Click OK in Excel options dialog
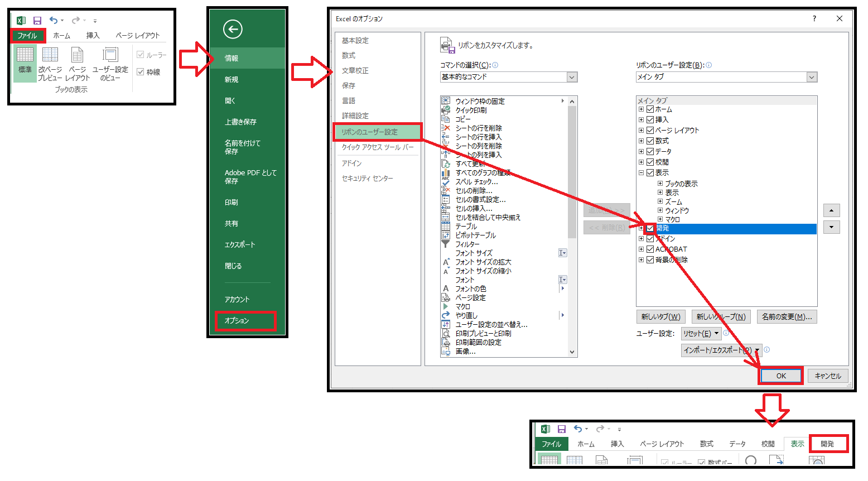This screenshot has width=868, height=481. coord(781,376)
